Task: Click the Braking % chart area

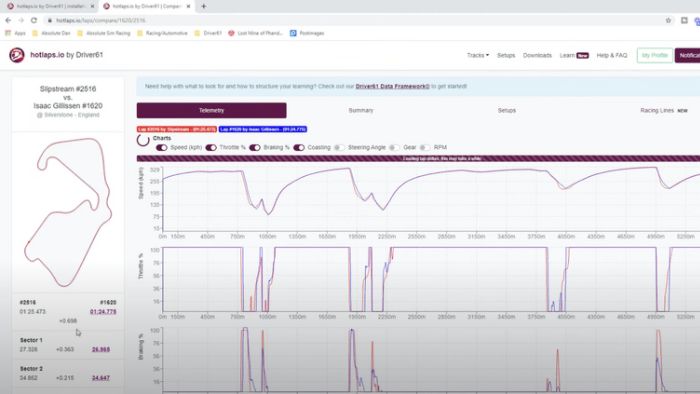Action: (431, 360)
